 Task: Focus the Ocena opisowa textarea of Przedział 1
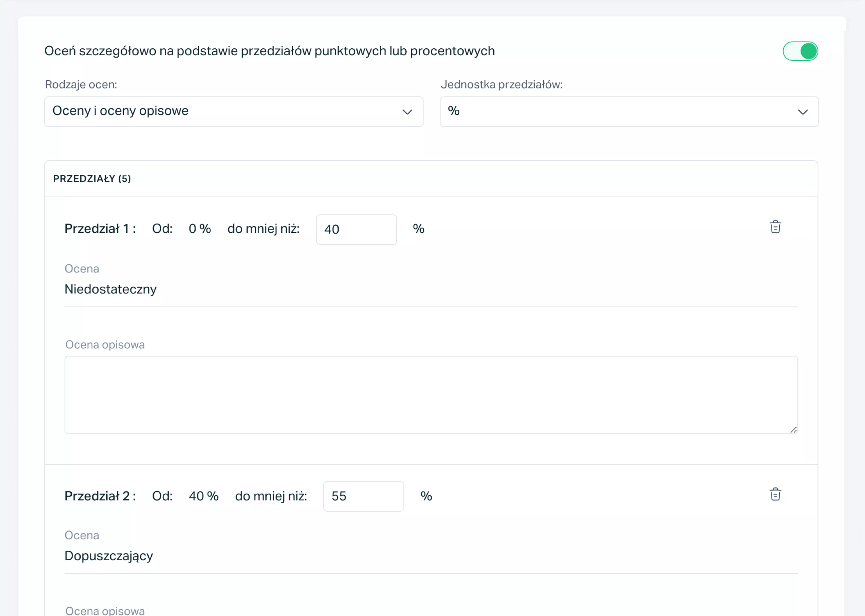pos(431,395)
